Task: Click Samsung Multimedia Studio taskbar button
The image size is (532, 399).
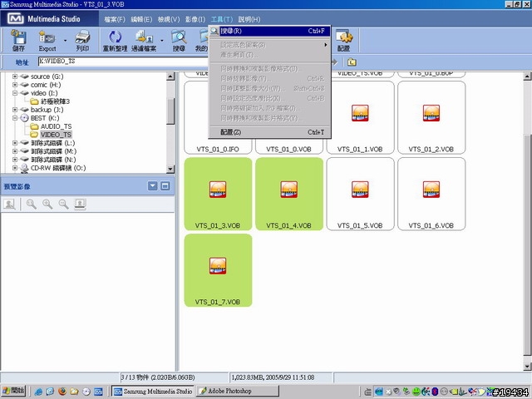Action: [153, 391]
